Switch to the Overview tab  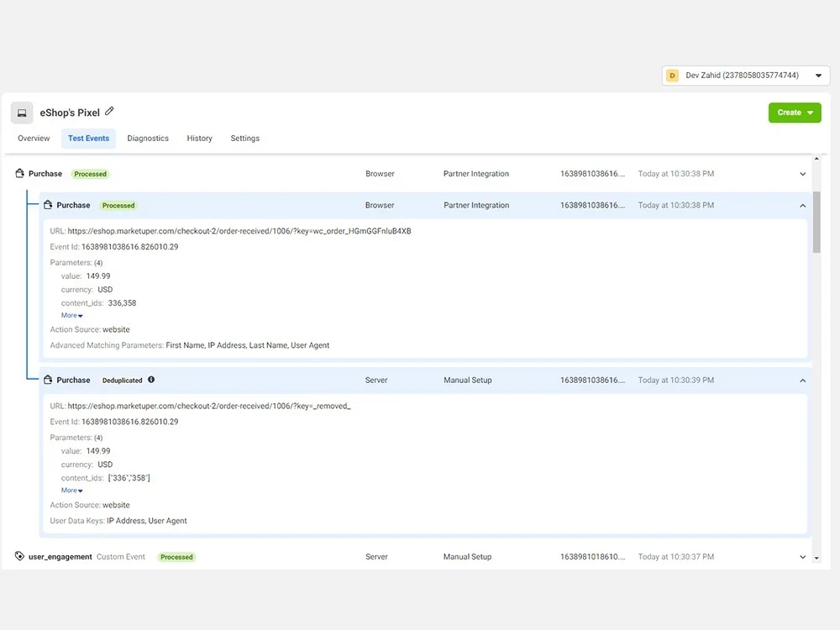(34, 139)
